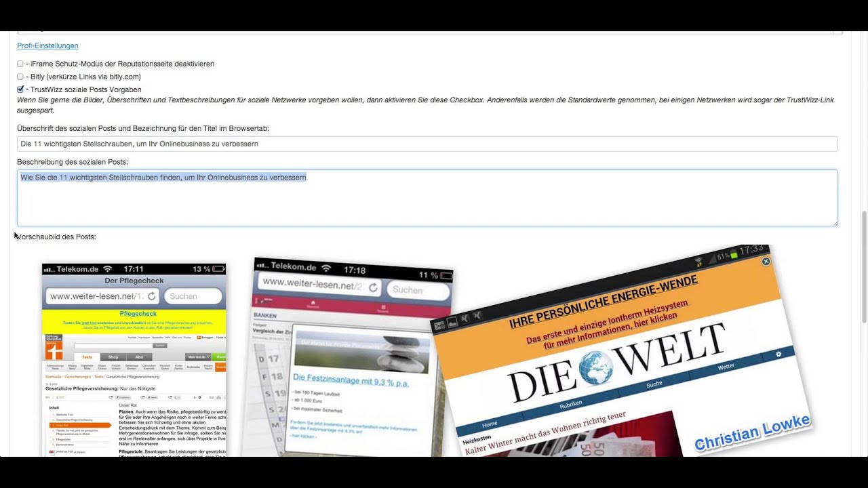Tick the Bitly link-shortening checkbox

(x=20, y=77)
